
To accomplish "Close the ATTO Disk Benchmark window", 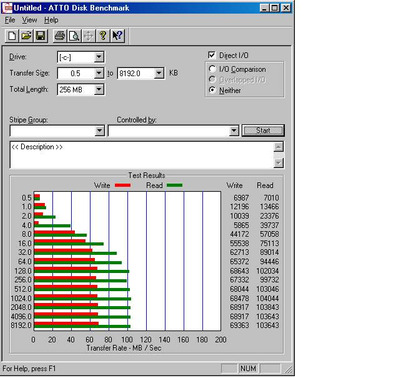I will 286,8.
